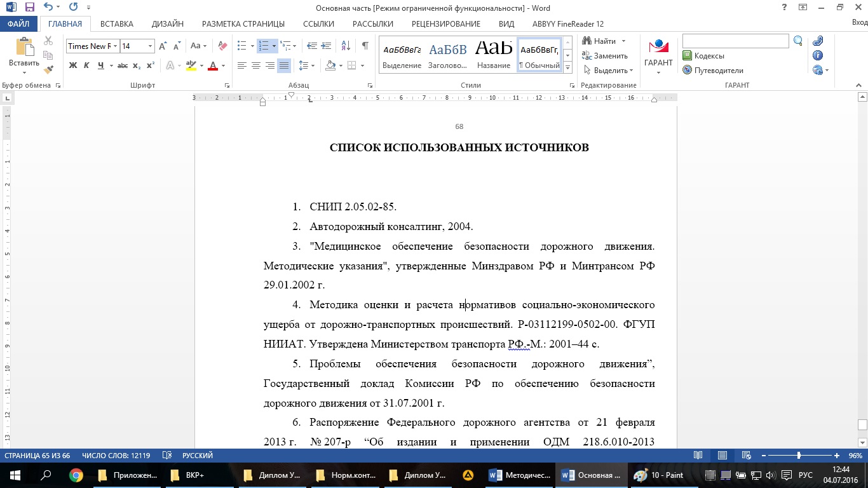This screenshot has width=868, height=488.
Task: Center the paragraph text
Action: point(256,65)
